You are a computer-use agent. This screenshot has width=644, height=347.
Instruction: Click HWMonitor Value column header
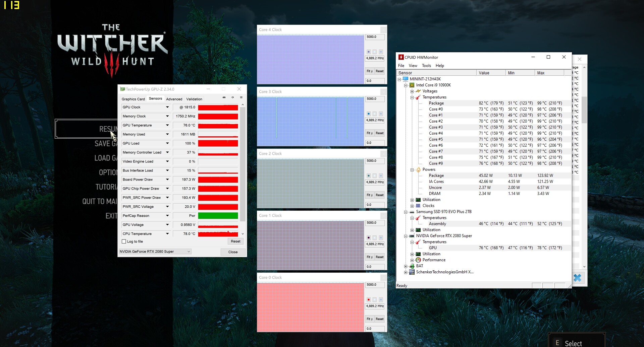pos(491,73)
